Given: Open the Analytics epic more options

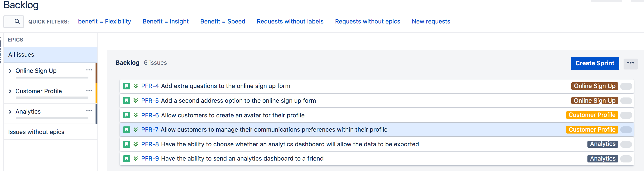Looking at the screenshot, I should pos(89,111).
